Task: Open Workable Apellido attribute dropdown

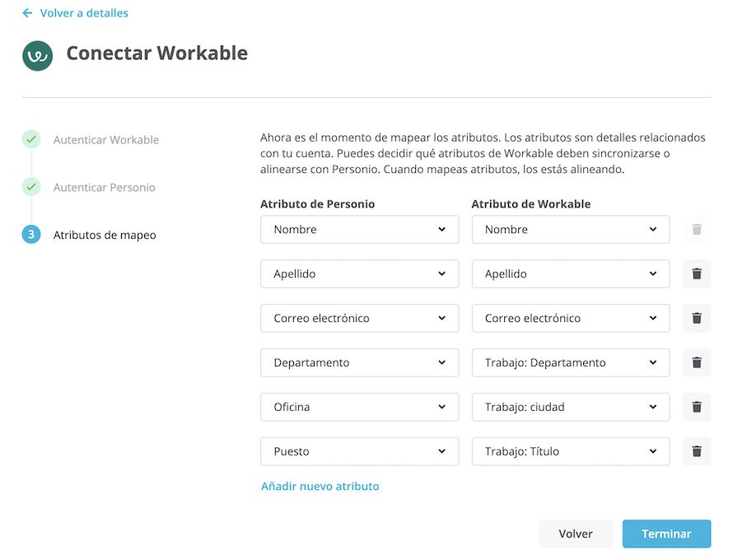Action: 571,273
